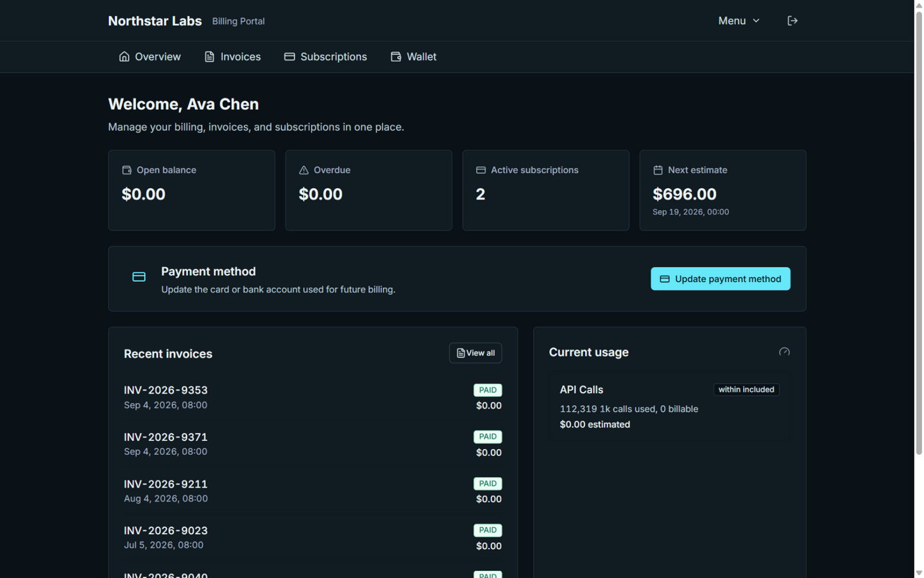Click Update payment method button
Viewport: 924px width, 578px height.
(720, 279)
